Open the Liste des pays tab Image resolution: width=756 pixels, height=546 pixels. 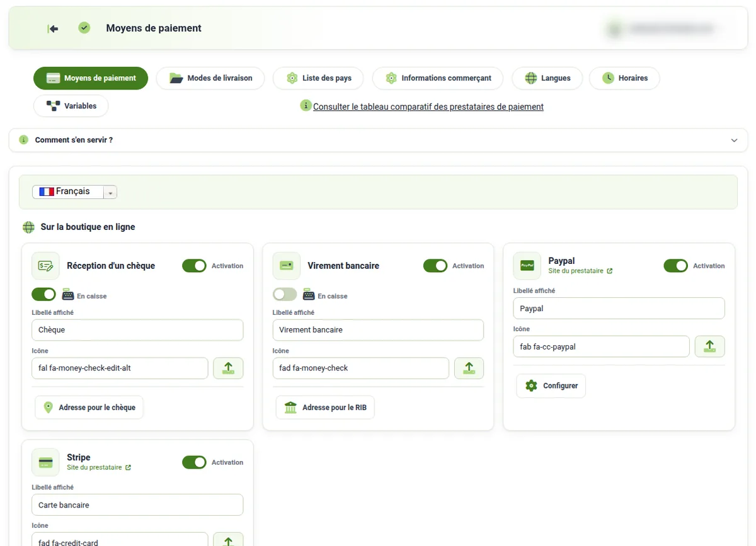coord(319,78)
